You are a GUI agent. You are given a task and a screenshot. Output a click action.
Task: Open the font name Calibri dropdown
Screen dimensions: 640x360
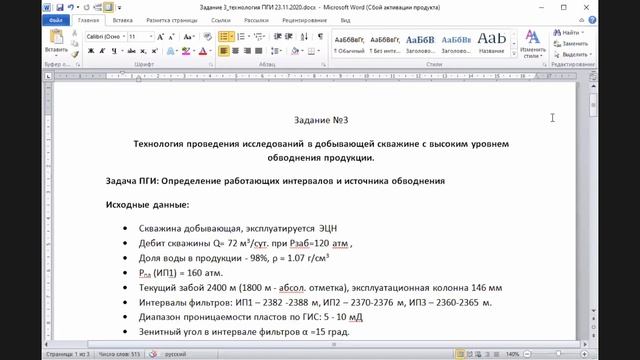tap(124, 37)
